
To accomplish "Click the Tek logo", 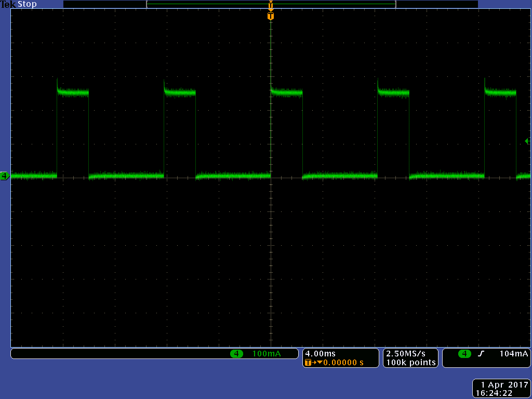I will [8, 4].
